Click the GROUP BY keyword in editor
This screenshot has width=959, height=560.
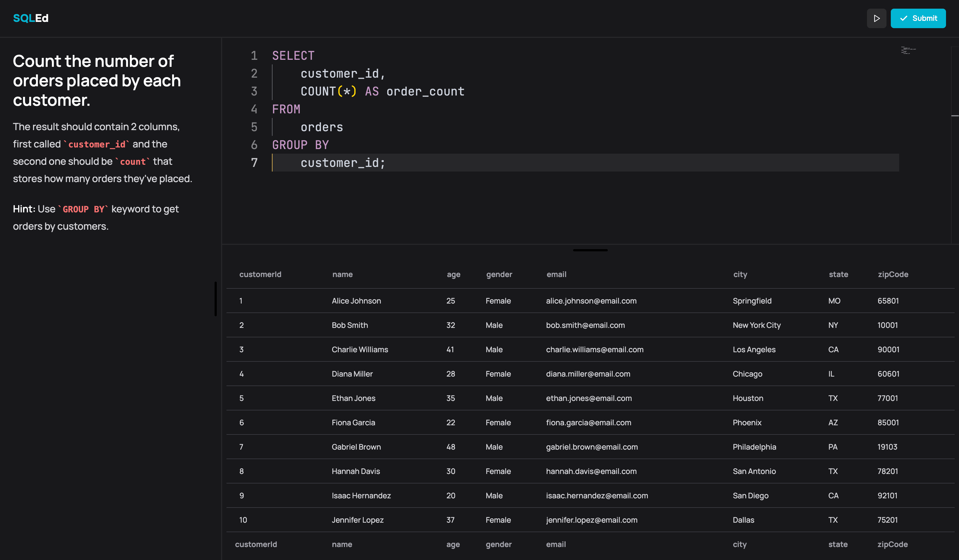300,145
